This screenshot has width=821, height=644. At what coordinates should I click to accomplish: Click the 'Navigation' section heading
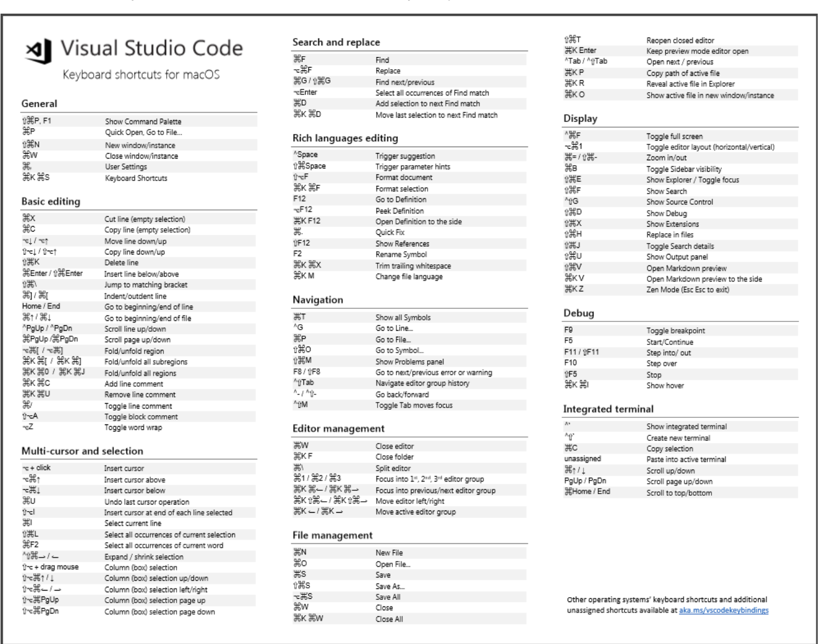pyautogui.click(x=318, y=300)
